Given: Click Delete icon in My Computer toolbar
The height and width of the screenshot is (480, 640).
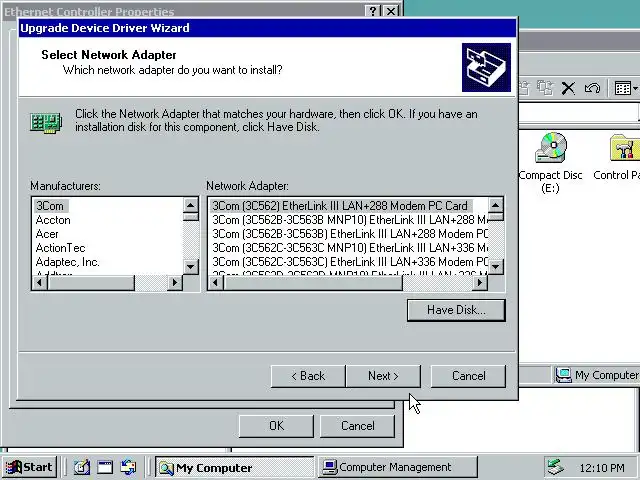Looking at the screenshot, I should tap(568, 88).
